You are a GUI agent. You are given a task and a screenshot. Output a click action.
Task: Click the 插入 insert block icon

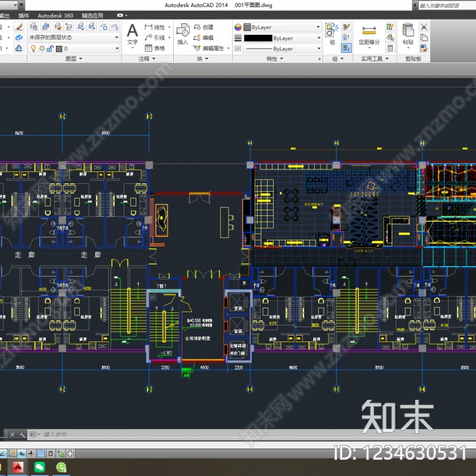point(183,34)
